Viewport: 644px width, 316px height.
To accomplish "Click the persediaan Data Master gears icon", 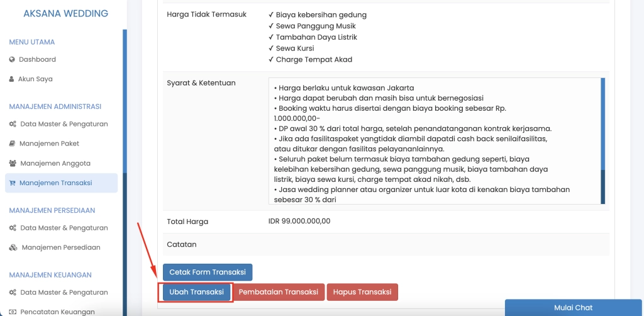I will click(13, 228).
